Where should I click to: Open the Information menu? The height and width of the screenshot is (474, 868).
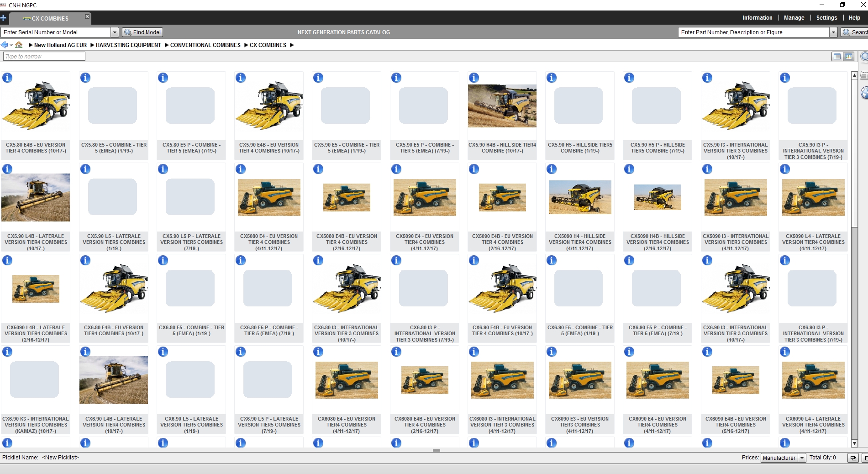coord(757,18)
